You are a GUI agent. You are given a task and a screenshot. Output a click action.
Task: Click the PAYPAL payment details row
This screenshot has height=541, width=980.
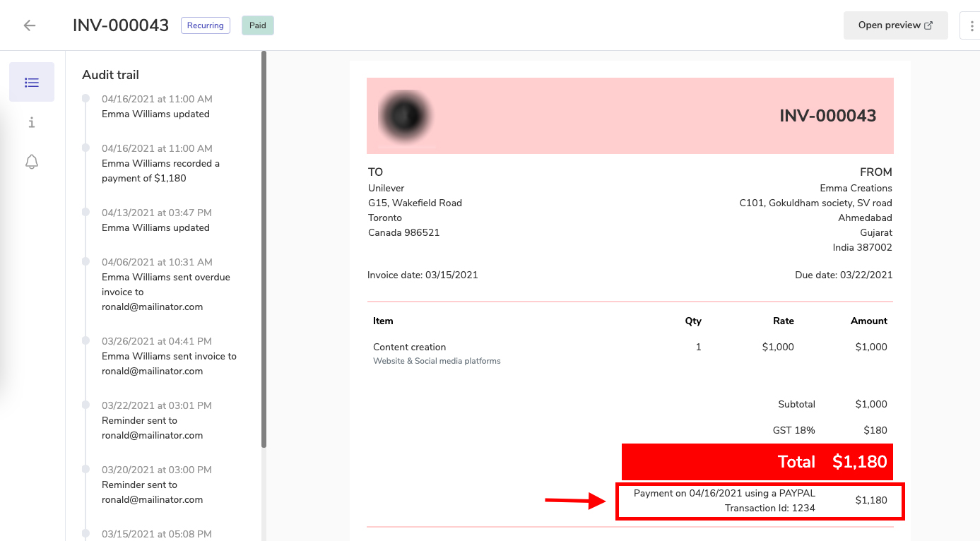pyautogui.click(x=760, y=501)
